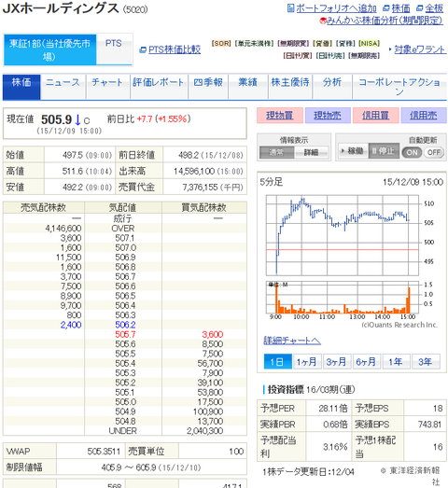Click the portfolio add icon

coord(290,8)
